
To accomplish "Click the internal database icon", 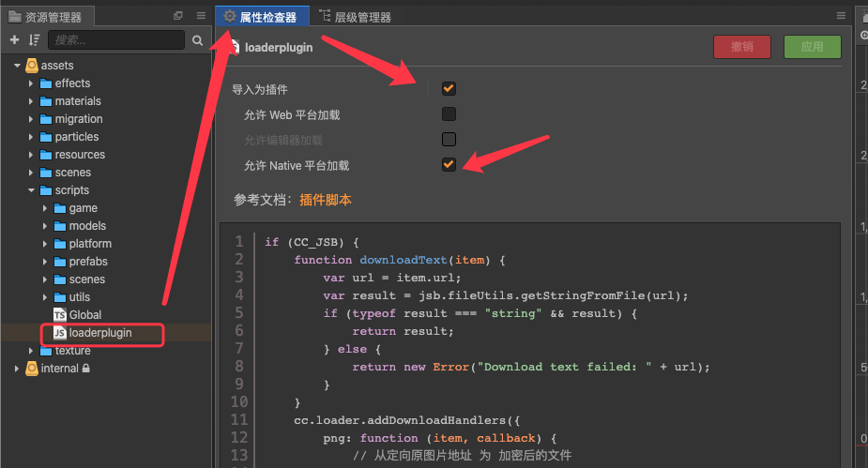I will coord(32,369).
